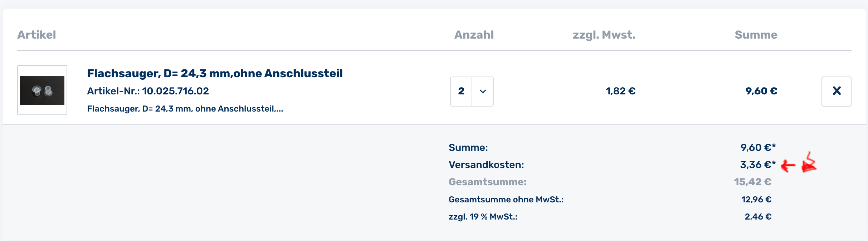Open the Flachsauger product thumbnail

(42, 90)
